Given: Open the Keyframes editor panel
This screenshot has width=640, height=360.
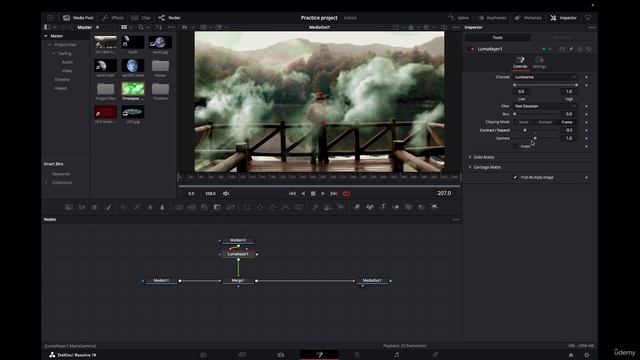Looking at the screenshot, I should tap(492, 18).
